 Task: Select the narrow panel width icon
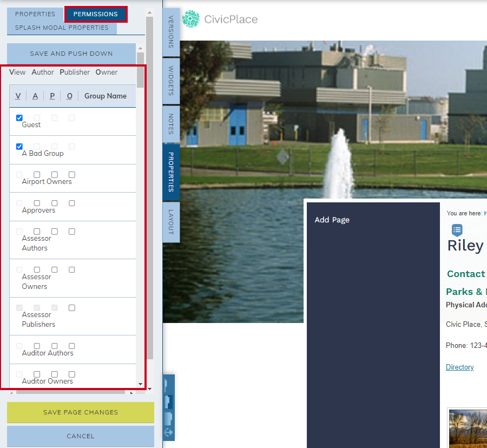click(x=166, y=385)
